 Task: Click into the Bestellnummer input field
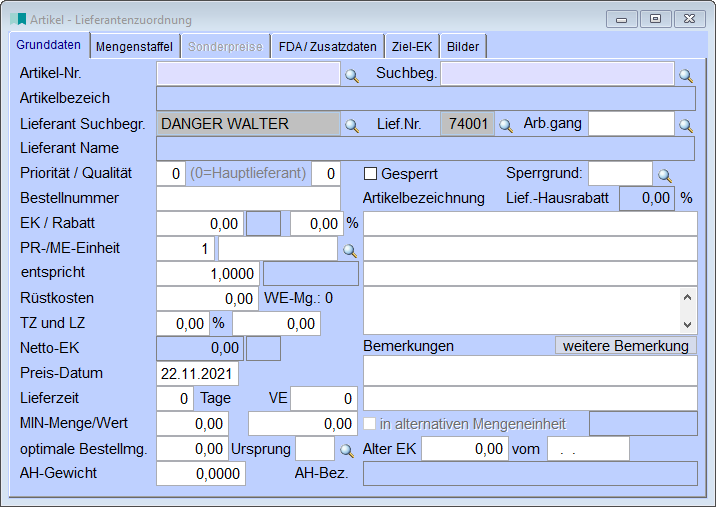pyautogui.click(x=248, y=199)
